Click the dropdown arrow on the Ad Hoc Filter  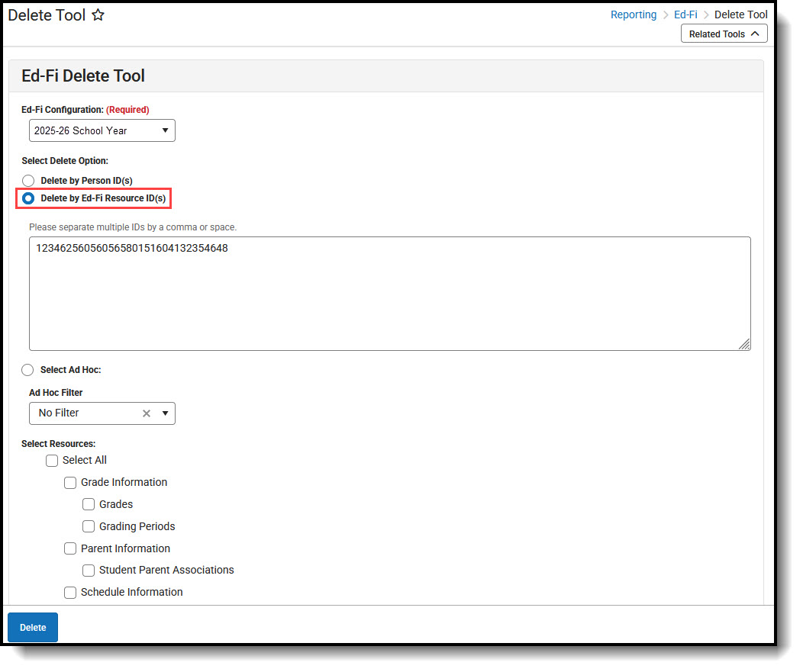coord(166,413)
